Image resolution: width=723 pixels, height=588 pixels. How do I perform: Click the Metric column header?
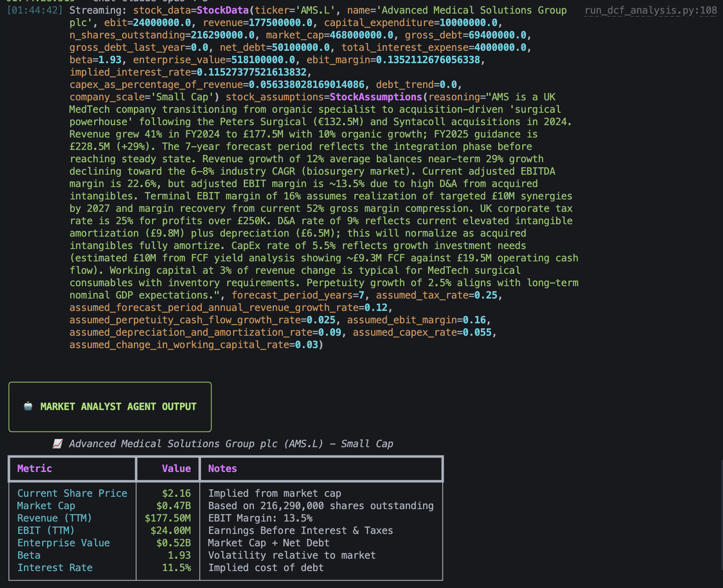35,469
